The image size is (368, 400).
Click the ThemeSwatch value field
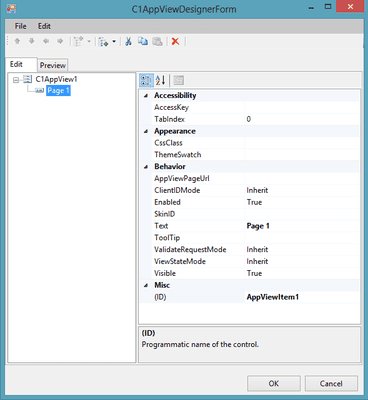302,155
